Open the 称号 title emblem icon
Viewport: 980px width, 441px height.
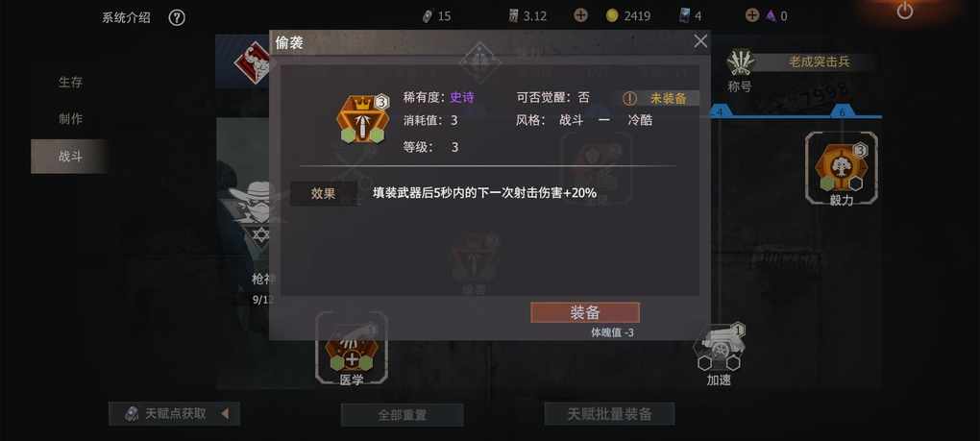741,62
